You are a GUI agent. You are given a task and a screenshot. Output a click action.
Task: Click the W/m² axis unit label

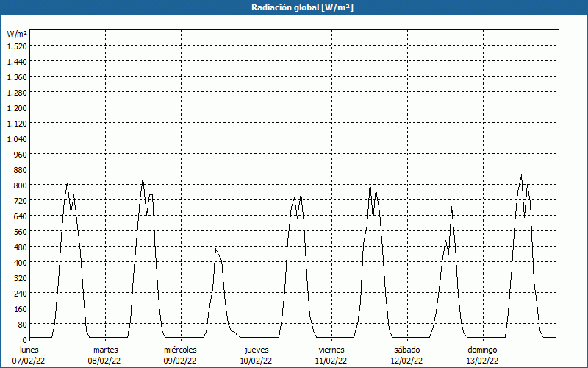pyautogui.click(x=17, y=34)
